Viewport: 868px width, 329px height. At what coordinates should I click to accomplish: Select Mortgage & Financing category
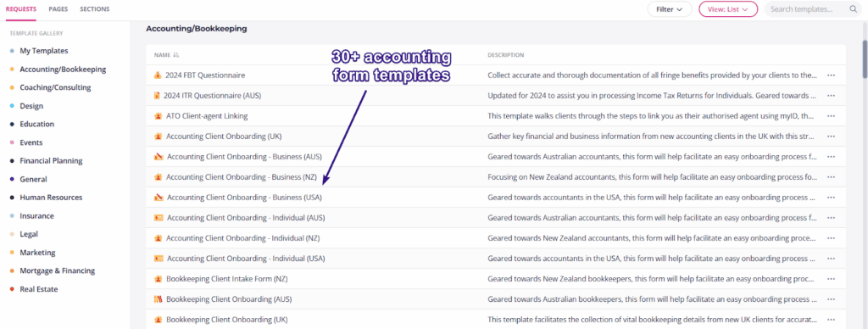point(57,270)
